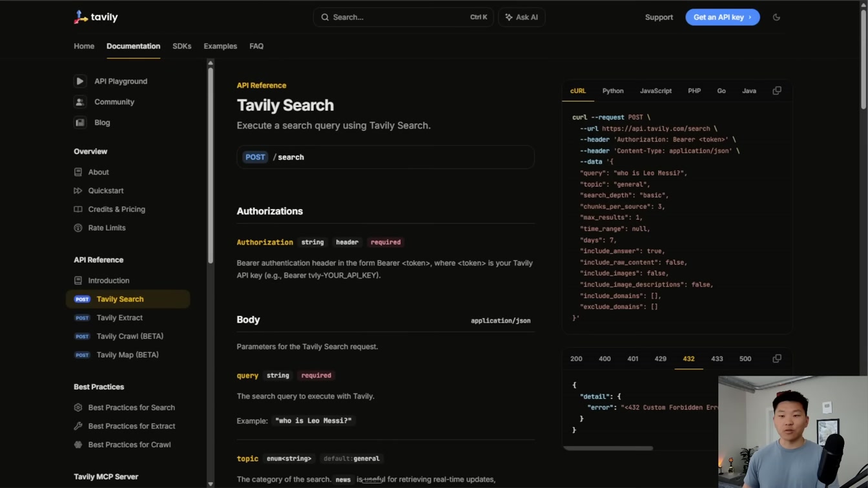
Task: Click the Blog icon
Action: tap(79, 123)
